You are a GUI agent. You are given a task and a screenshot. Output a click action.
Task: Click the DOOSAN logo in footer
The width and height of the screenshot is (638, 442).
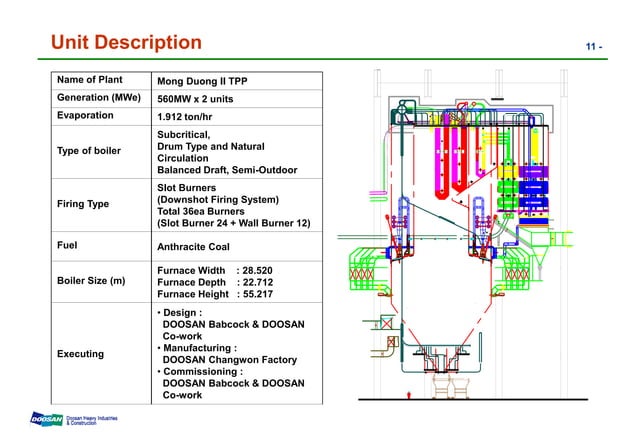[x=47, y=419]
